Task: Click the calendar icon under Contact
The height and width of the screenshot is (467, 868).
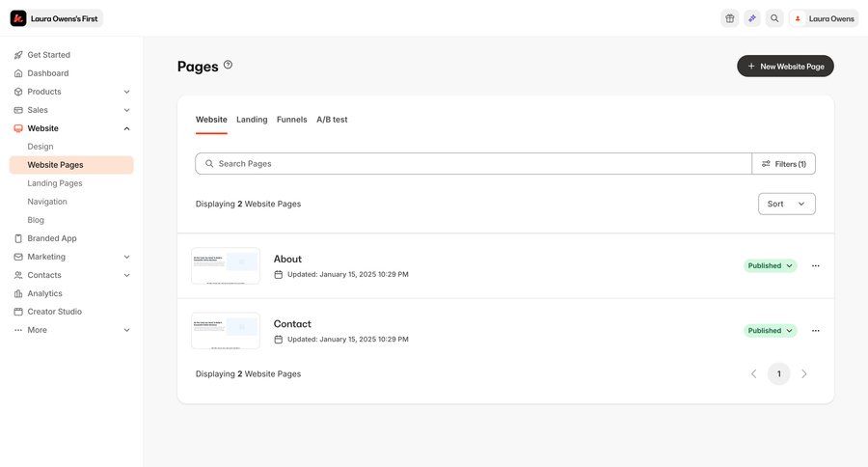Action: click(279, 339)
